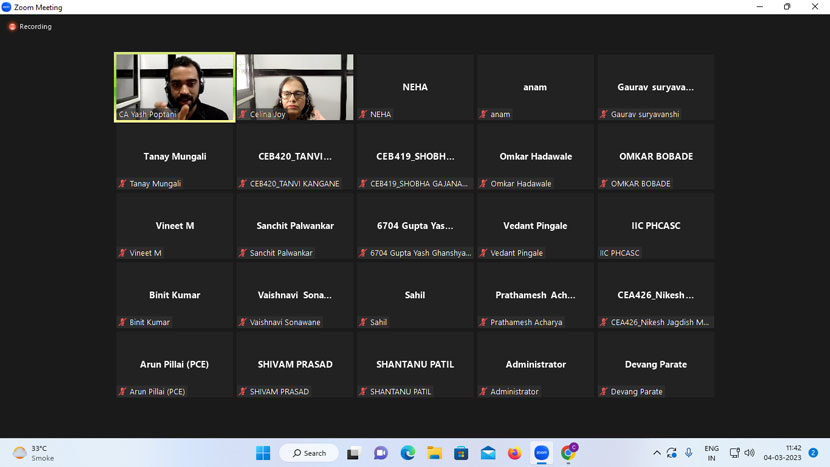Open Google Chrome from the taskbar
This screenshot has width=830, height=467.
[x=568, y=453]
